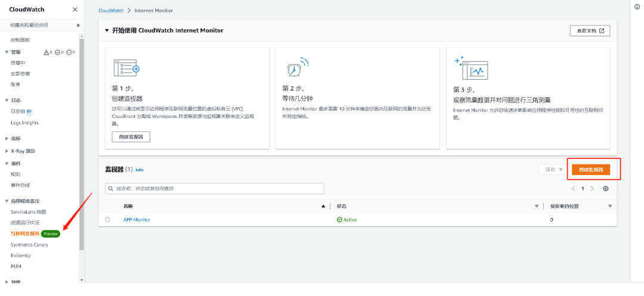Screen dimensions: 644x296
Task: Collapse the 开始使用 CloudWatch Internet Monitor panel
Action: coord(107,31)
